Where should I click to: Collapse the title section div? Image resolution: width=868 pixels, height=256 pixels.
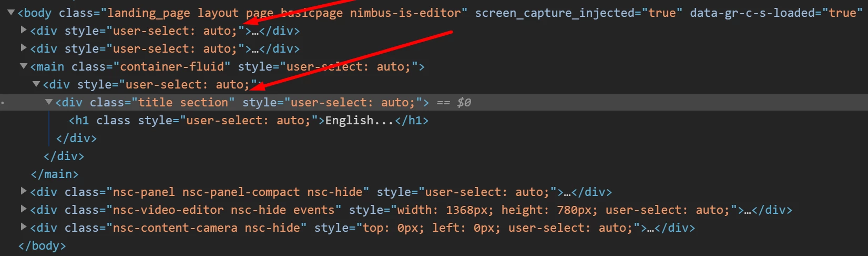click(x=49, y=102)
